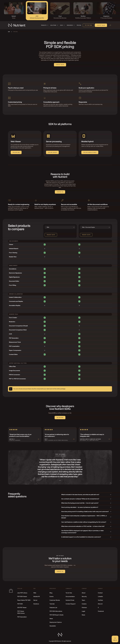The image size is (120, 644).
Task: Click the Nutrient dotted logo in the footer
Action: (x=11, y=591)
